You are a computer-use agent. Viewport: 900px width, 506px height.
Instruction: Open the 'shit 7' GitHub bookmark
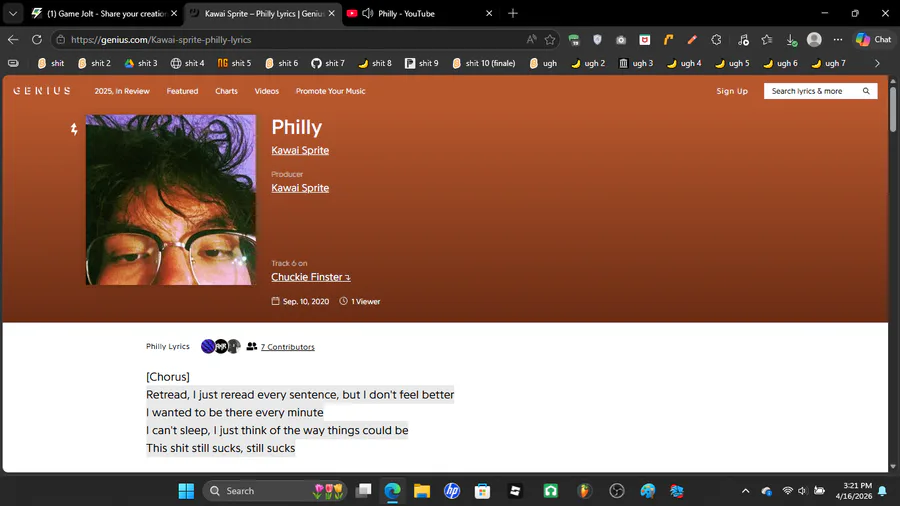click(328, 63)
